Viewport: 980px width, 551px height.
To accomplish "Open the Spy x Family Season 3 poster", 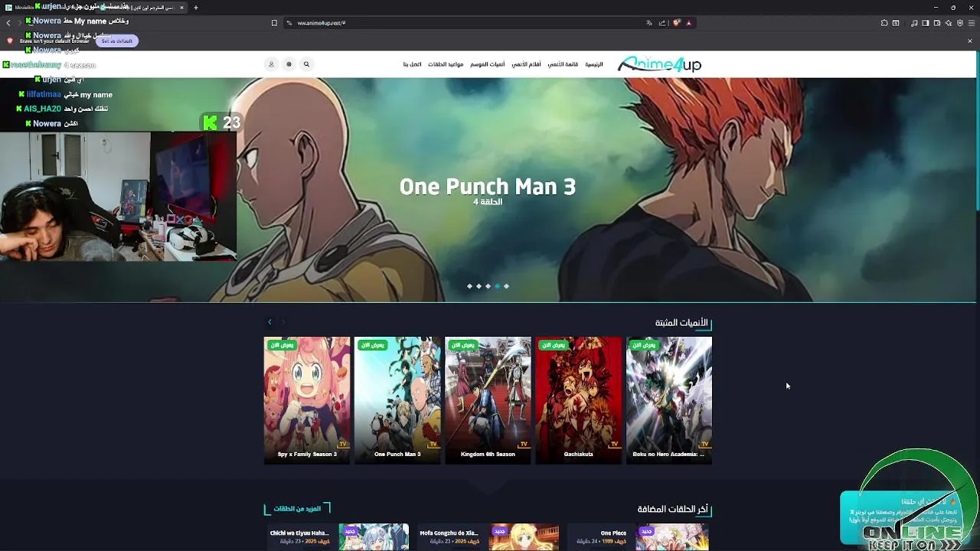I will coord(307,400).
